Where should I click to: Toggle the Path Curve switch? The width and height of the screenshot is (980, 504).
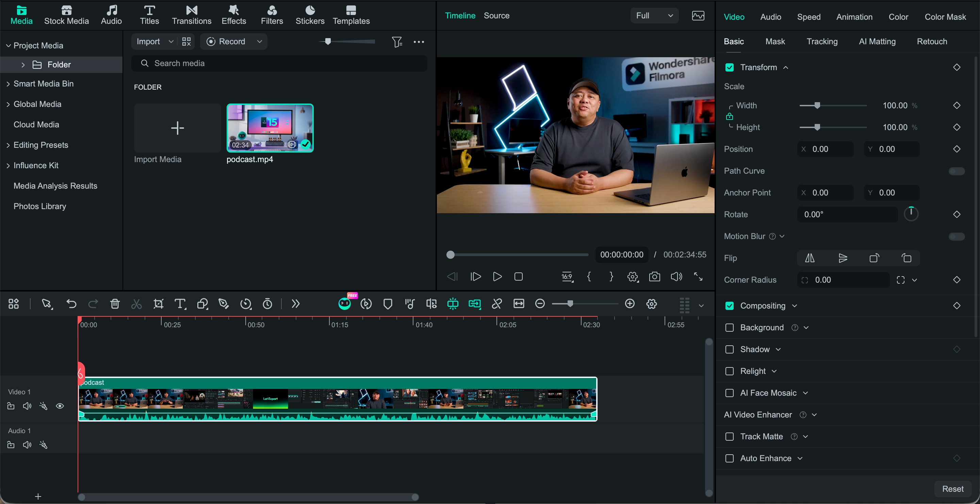point(957,171)
